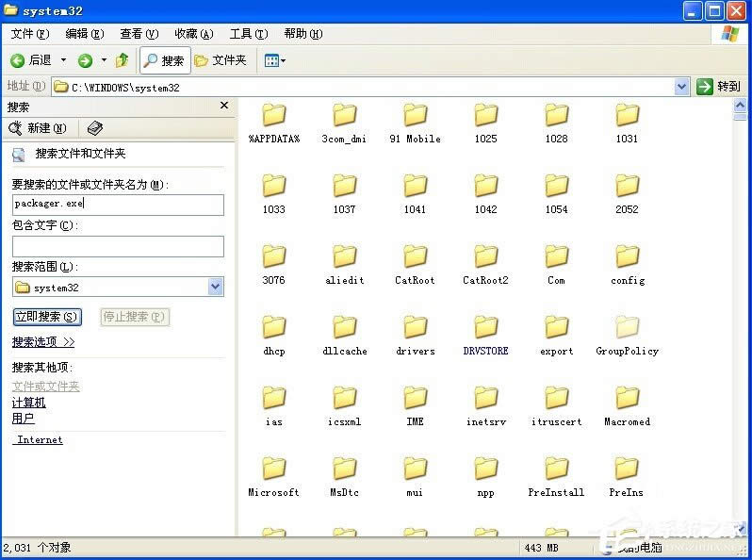Open the search scope system32 dropdown

coord(215,288)
